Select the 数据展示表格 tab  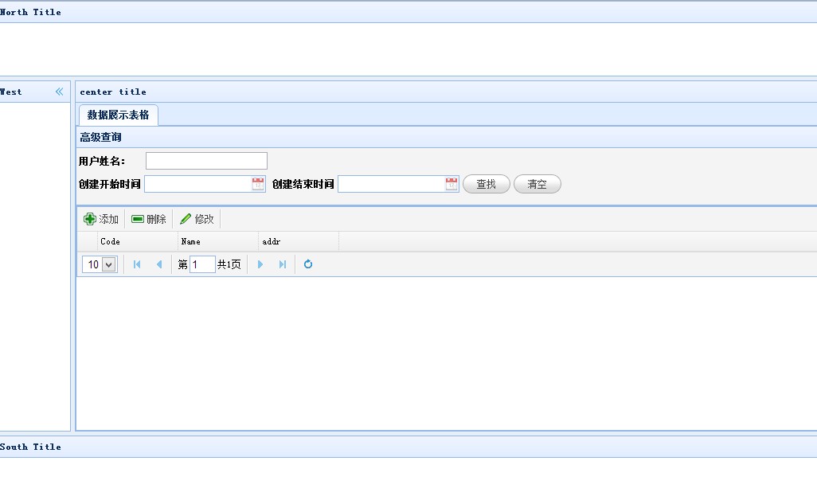click(x=118, y=115)
